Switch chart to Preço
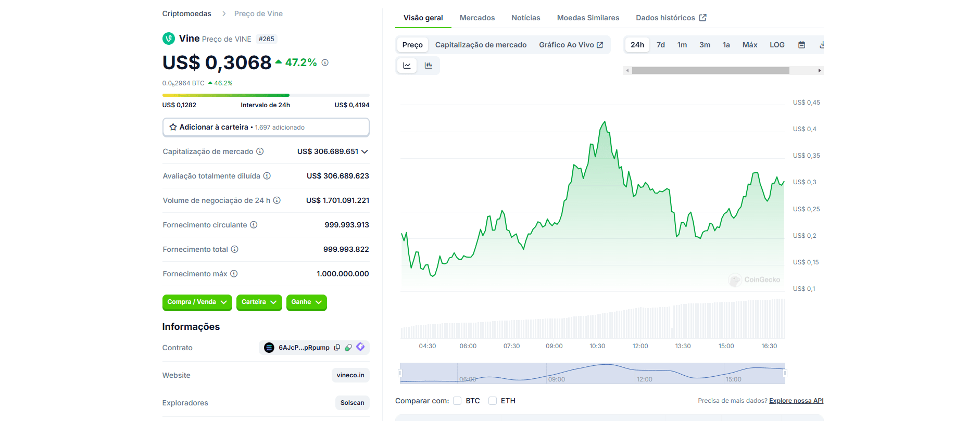 (x=412, y=45)
